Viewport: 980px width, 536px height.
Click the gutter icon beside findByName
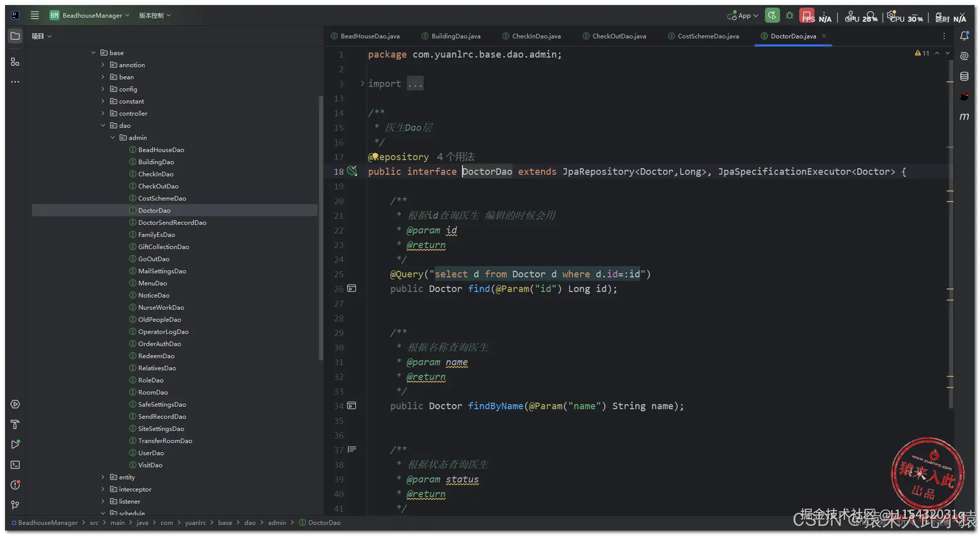[352, 406]
